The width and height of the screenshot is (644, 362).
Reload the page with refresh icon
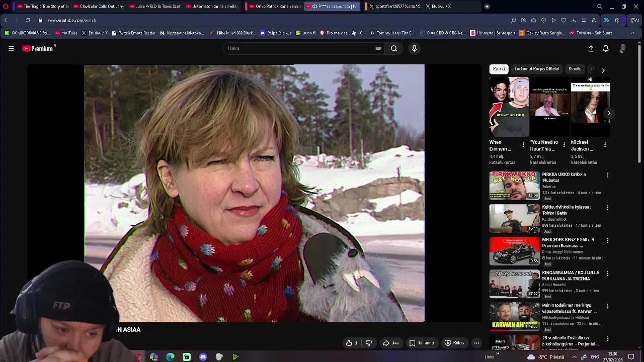coord(27,20)
